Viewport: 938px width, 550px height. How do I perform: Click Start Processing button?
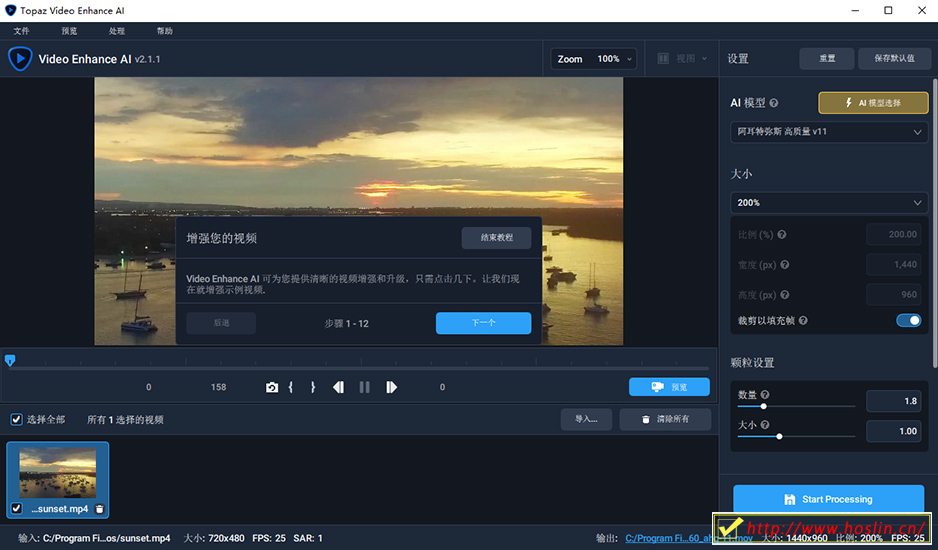pos(829,499)
